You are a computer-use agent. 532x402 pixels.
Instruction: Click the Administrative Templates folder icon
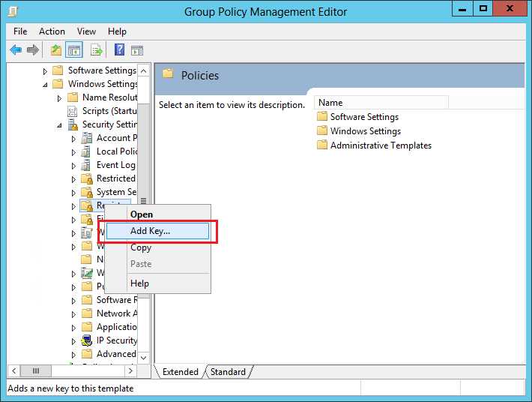tap(322, 145)
